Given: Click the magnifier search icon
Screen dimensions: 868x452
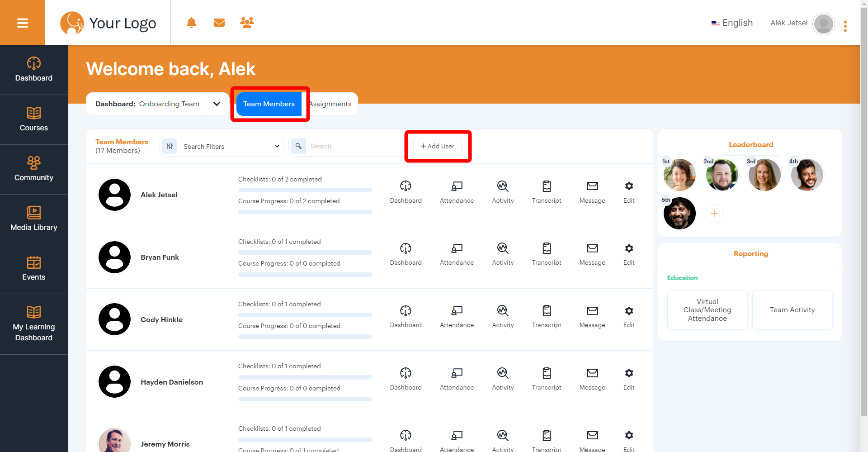Looking at the screenshot, I should pyautogui.click(x=298, y=146).
